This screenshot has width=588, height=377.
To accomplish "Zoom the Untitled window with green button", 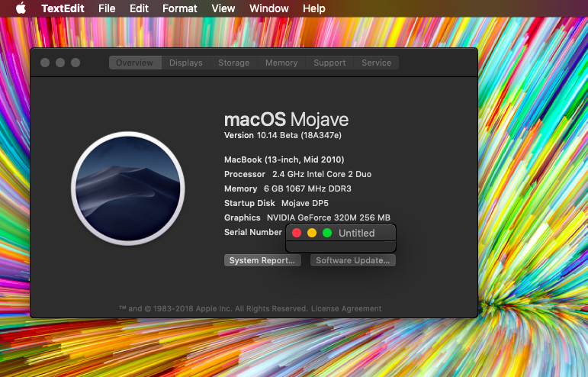I will click(x=327, y=233).
